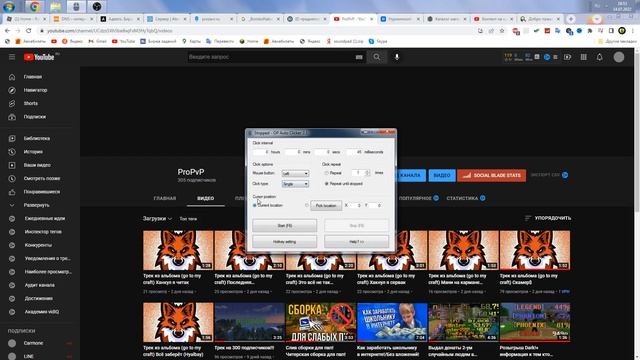The height and width of the screenshot is (360, 640).
Task: Click the milliseconds input field
Action: tap(354, 152)
